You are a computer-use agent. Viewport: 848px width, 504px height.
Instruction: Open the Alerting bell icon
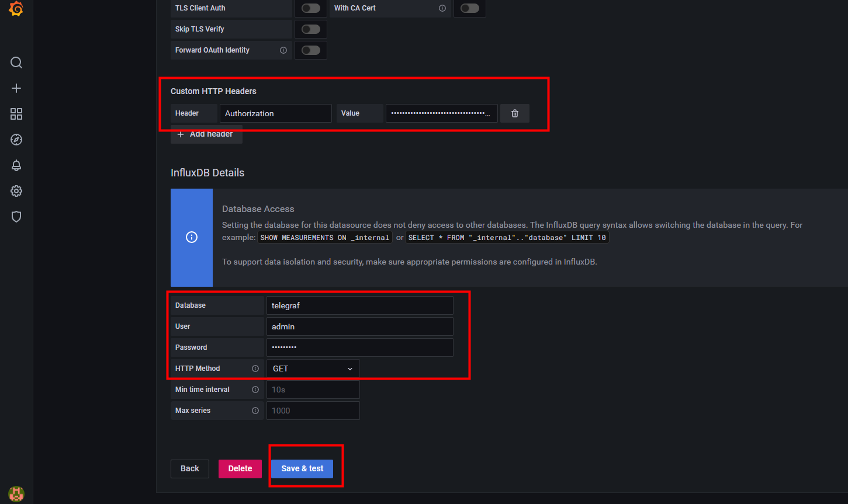pyautogui.click(x=16, y=165)
